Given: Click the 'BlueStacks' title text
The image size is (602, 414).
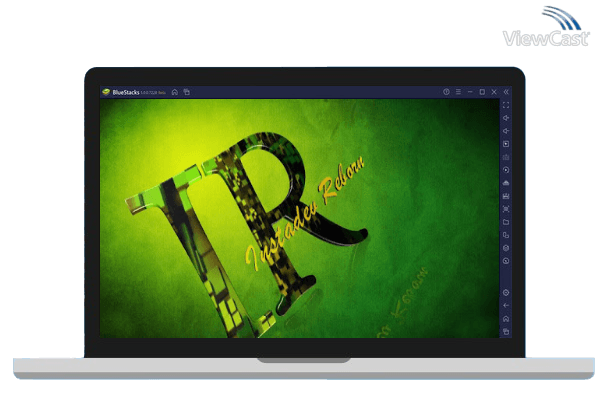Looking at the screenshot, I should [126, 93].
